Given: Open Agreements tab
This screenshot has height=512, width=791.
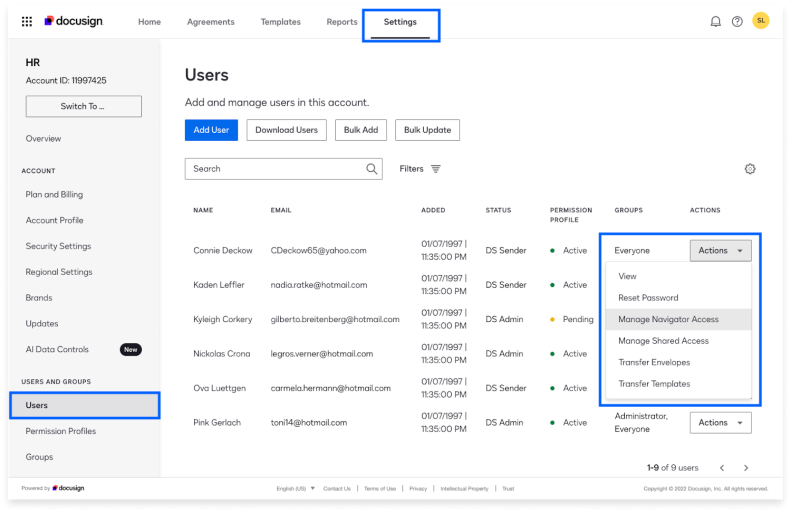Looking at the screenshot, I should pyautogui.click(x=211, y=22).
